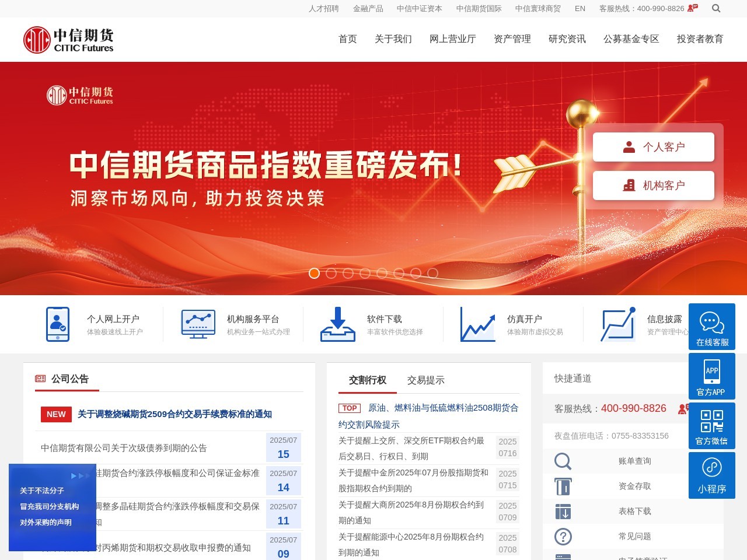Click the personal online account opening icon
The image size is (747, 560).
pos(58,324)
